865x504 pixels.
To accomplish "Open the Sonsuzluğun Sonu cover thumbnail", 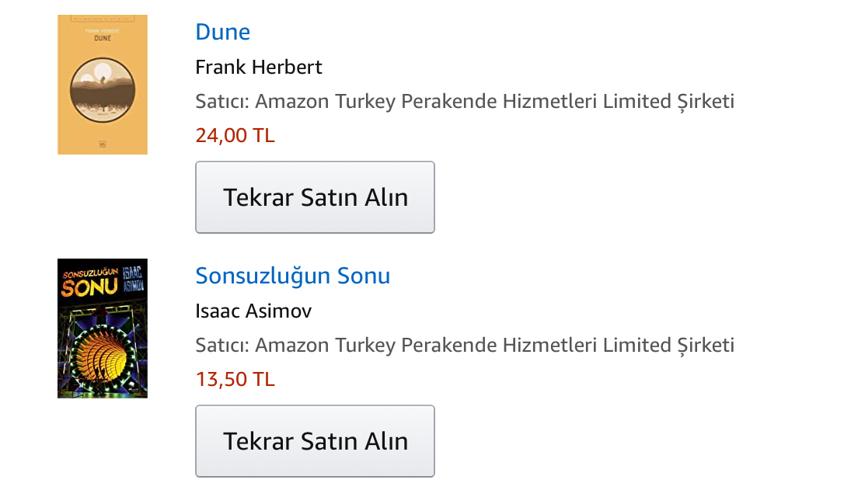I will (102, 328).
